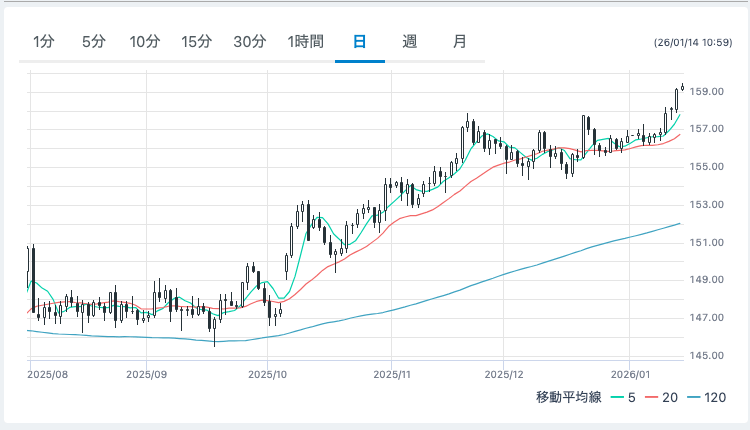Switch to the 30分 interval tab
Viewport: 750px width, 430px height.
(x=249, y=42)
